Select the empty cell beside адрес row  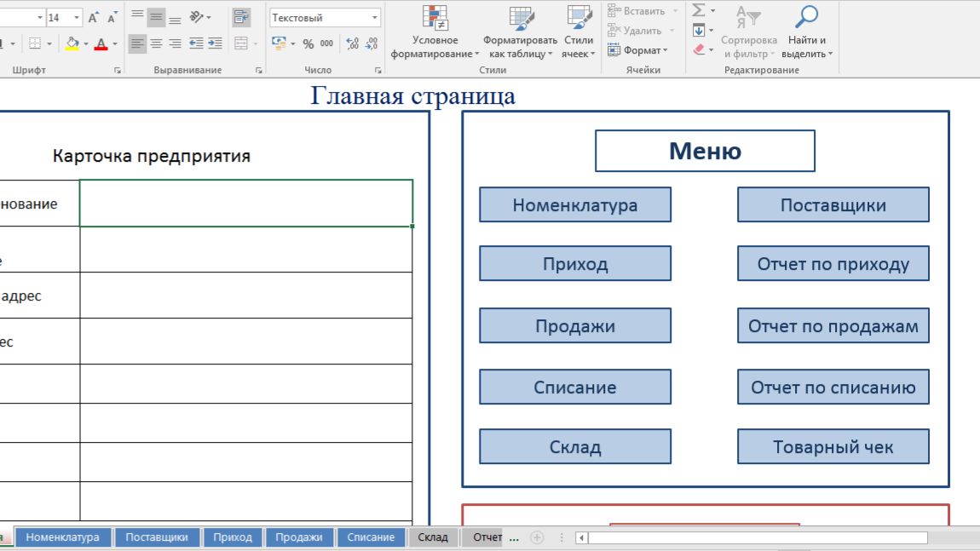[x=246, y=295]
